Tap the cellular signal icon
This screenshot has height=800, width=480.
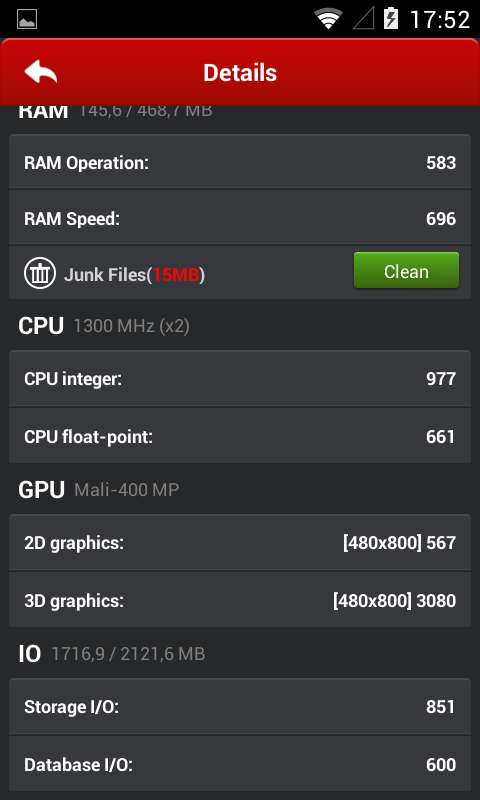tap(364, 19)
